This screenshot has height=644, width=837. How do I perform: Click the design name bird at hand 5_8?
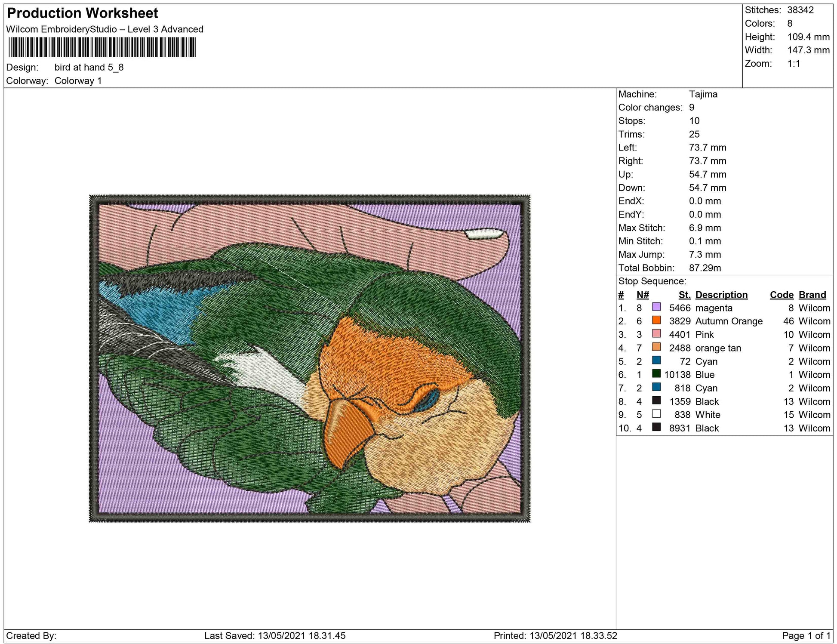(89, 67)
